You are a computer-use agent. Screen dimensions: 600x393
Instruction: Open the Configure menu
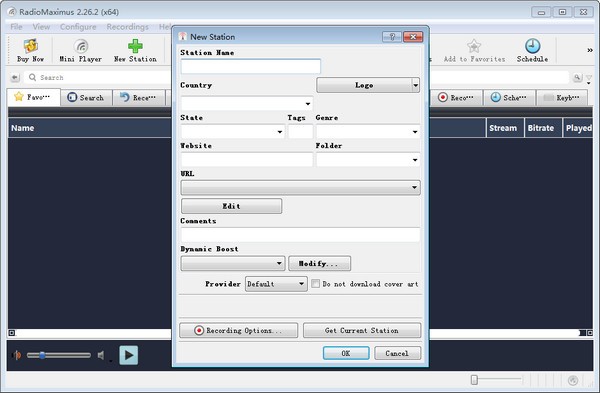(x=78, y=27)
